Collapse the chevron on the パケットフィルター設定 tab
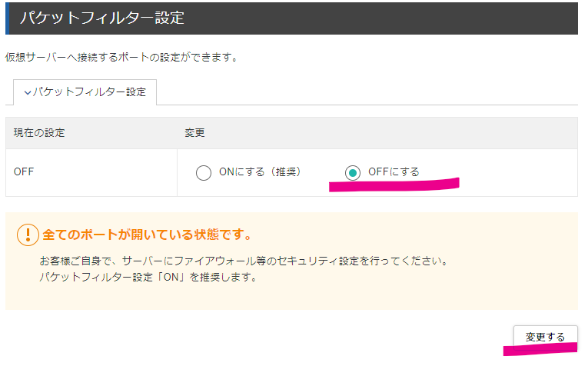This screenshot has height=366, width=588. (x=28, y=92)
